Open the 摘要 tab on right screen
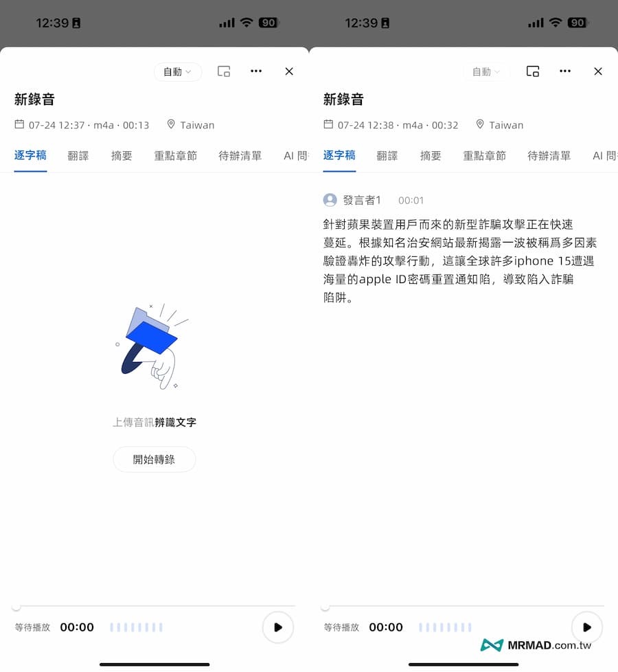 pos(431,156)
